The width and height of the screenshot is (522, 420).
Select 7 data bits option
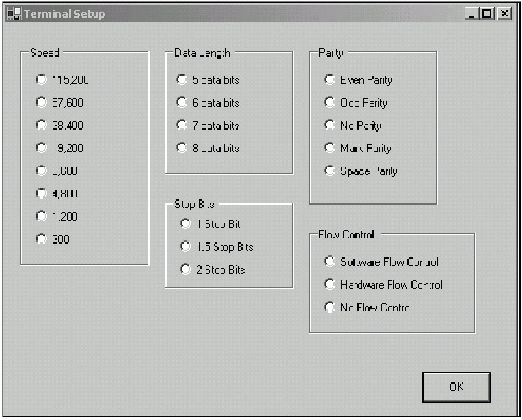[x=182, y=125]
